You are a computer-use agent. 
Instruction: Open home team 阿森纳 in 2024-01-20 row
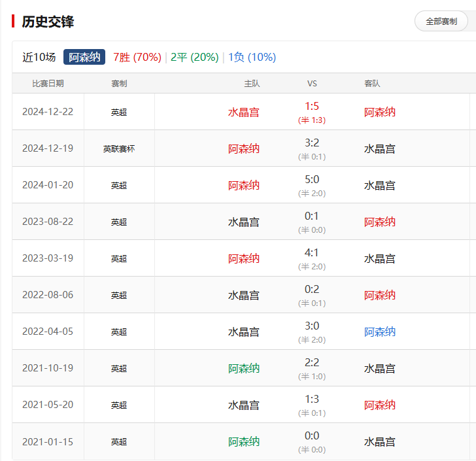click(x=244, y=185)
